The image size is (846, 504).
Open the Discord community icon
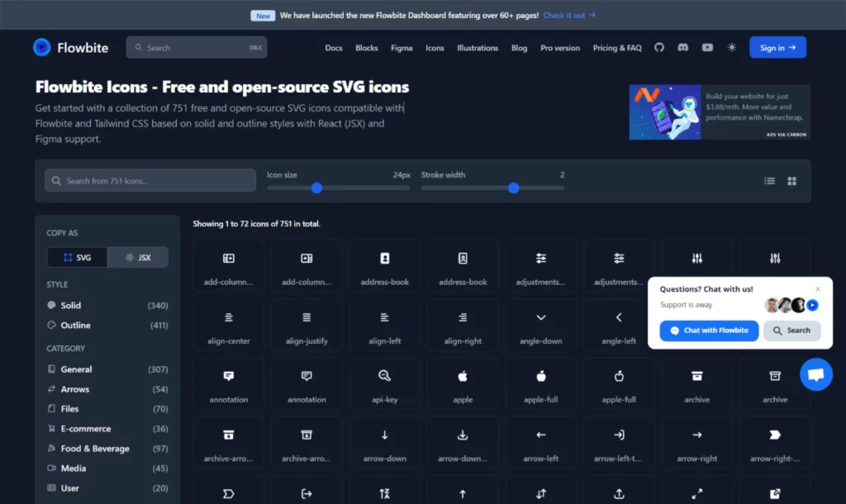coord(683,47)
